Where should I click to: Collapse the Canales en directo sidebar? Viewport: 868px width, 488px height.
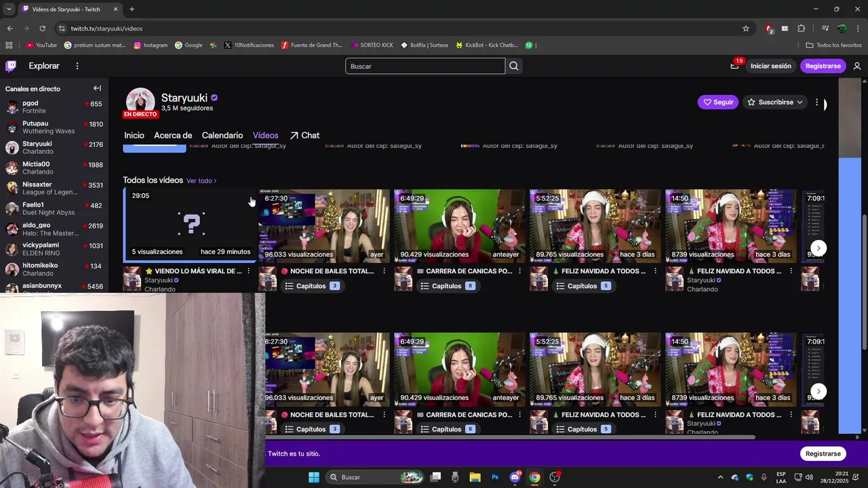coord(97,88)
